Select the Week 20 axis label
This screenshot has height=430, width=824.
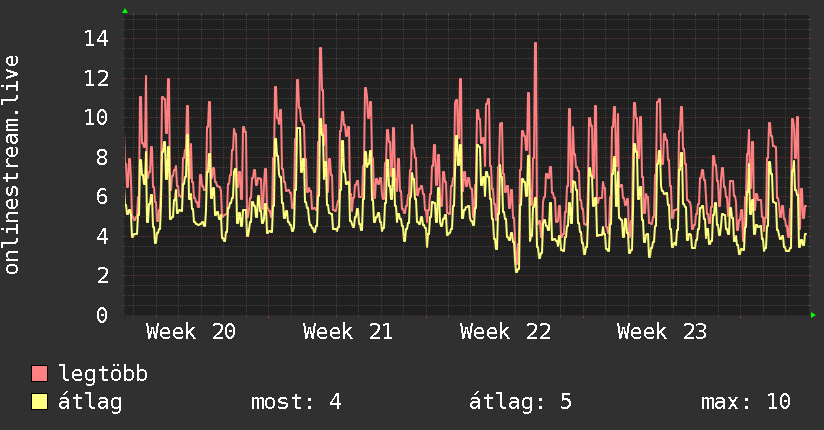click(x=191, y=332)
